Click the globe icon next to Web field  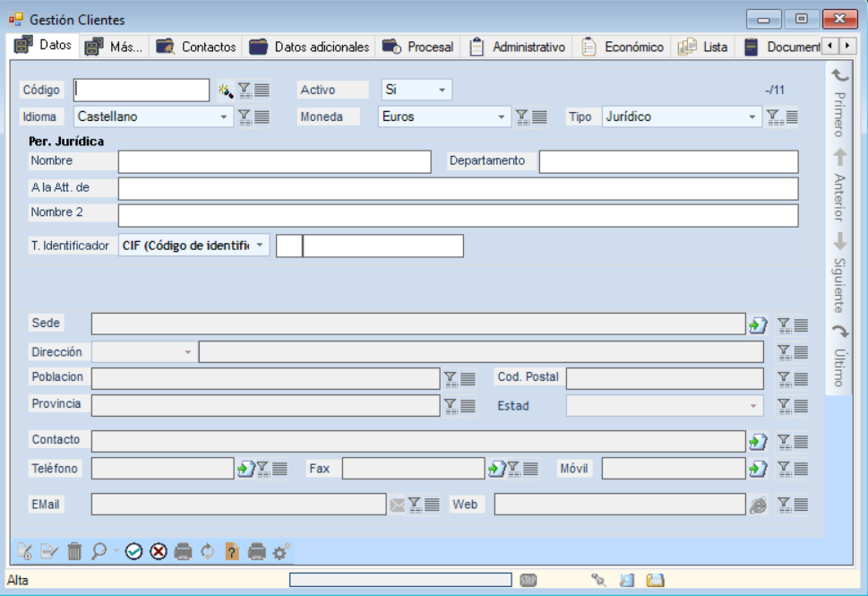point(758,505)
